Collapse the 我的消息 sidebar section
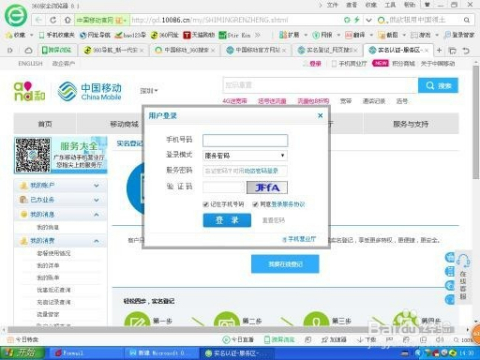480x360 pixels. click(60, 214)
